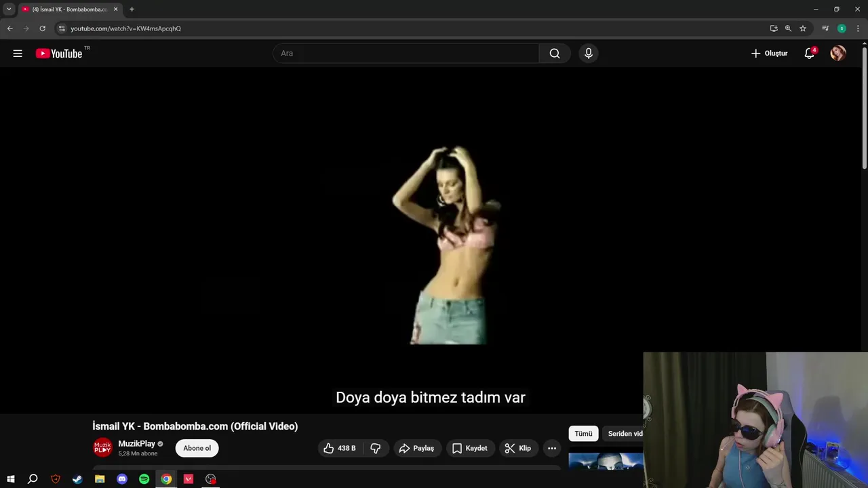Open the YouTube notifications bell

coord(809,54)
